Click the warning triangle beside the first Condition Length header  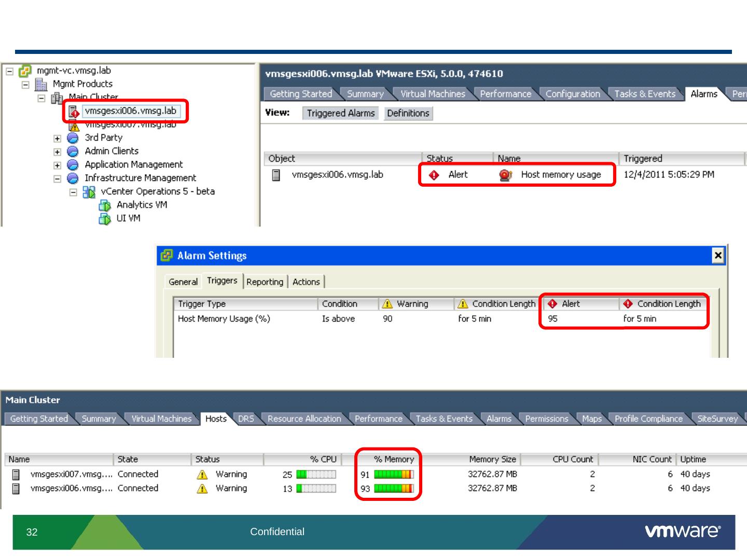tap(463, 304)
